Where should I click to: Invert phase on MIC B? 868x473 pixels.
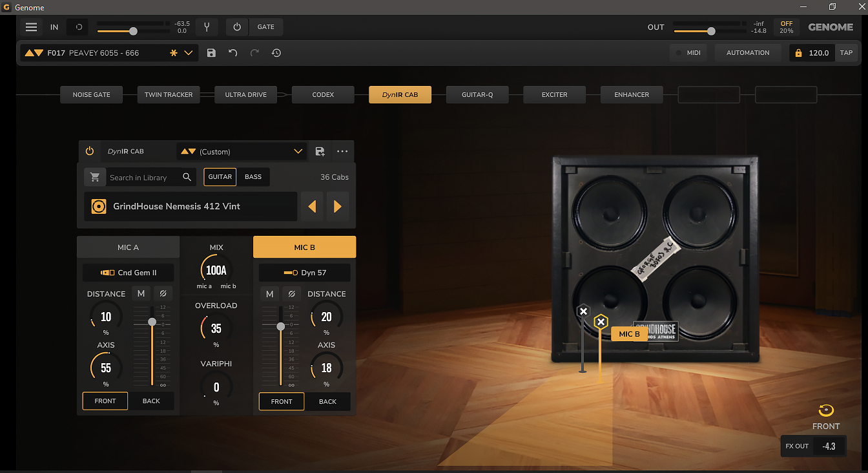(x=291, y=294)
